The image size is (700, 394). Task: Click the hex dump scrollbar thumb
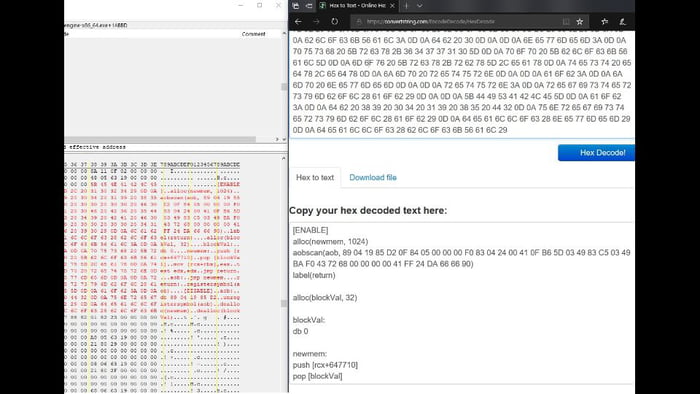[284, 303]
